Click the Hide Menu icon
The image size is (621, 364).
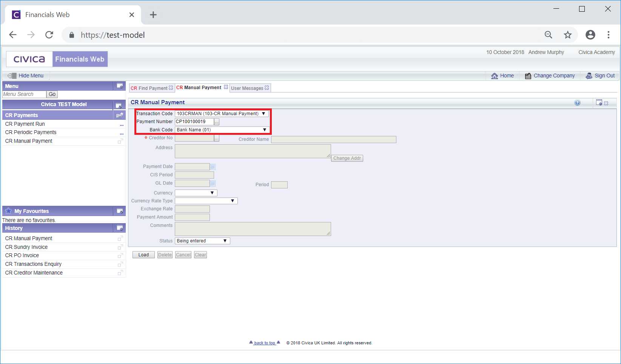12,76
